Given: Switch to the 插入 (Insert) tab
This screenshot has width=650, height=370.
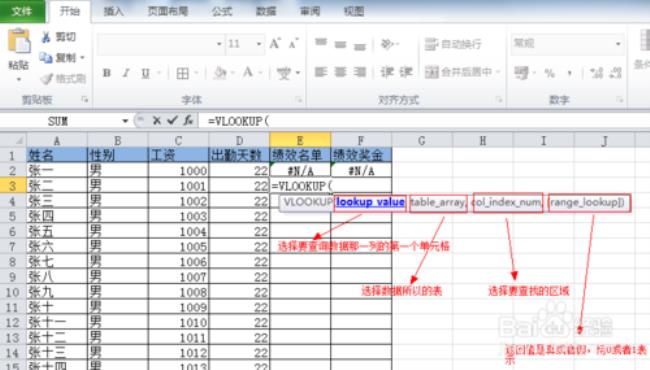Looking at the screenshot, I should (113, 11).
